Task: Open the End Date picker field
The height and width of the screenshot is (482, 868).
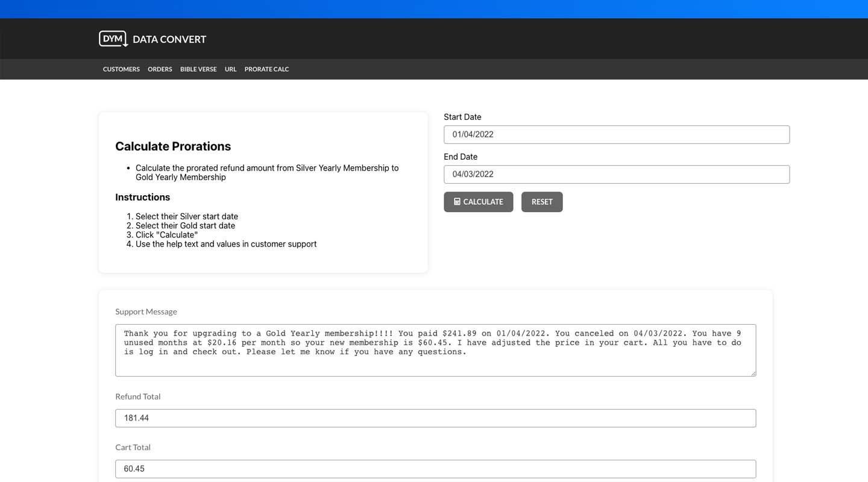Action: click(617, 174)
